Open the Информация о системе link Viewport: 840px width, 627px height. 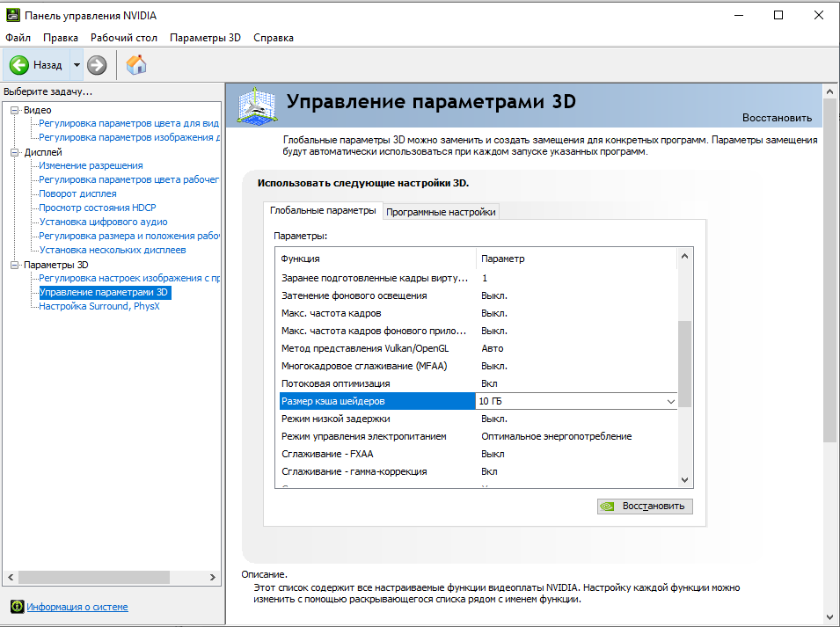pos(77,607)
